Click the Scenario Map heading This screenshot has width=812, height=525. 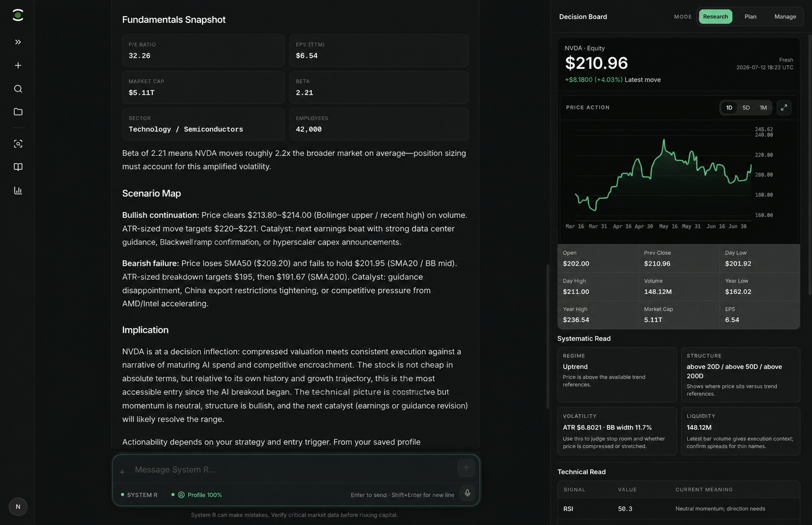coord(151,194)
